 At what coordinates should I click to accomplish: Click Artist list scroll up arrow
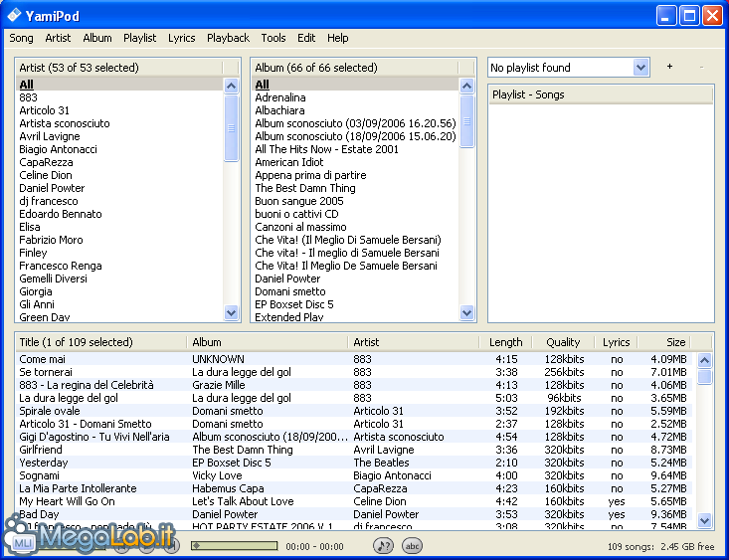click(x=231, y=86)
